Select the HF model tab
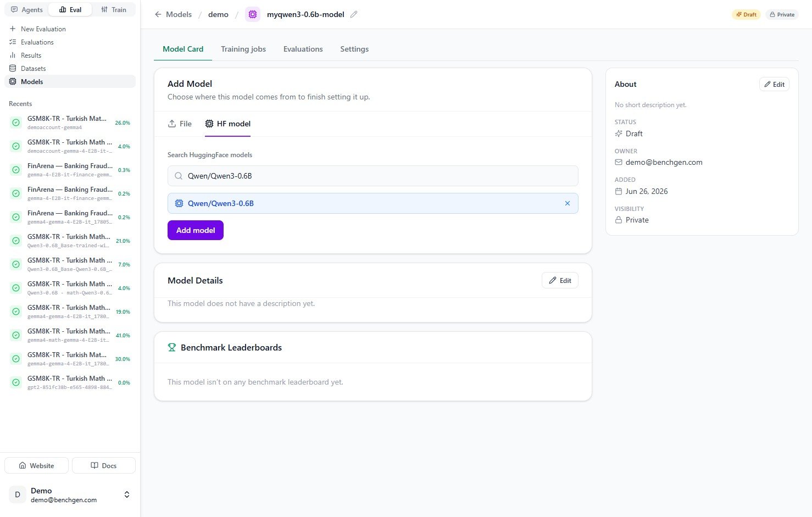 click(x=227, y=124)
